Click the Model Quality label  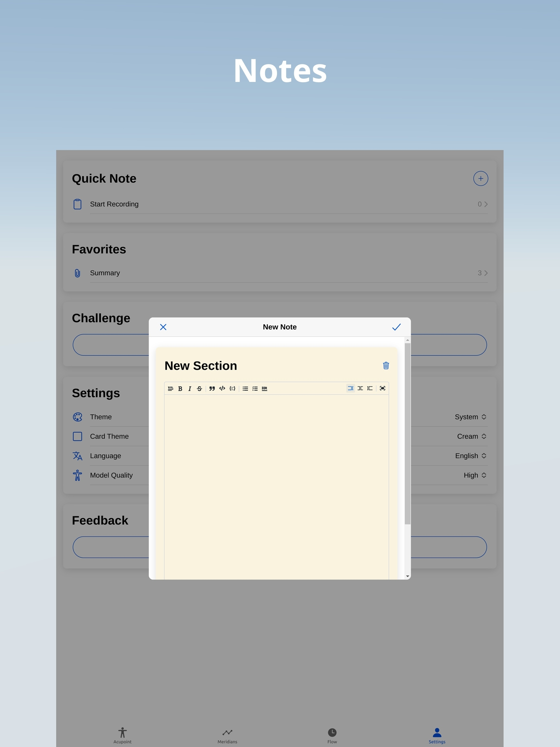pos(112,475)
